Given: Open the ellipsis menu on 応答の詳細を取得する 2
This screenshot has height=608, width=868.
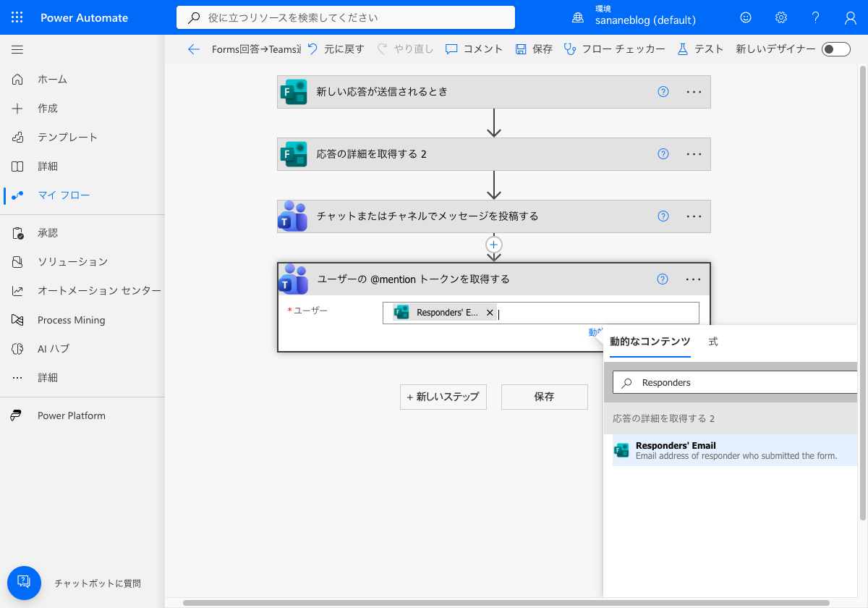Looking at the screenshot, I should [x=694, y=154].
